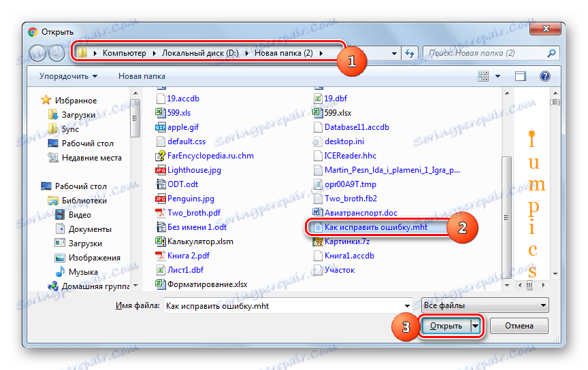This screenshot has height=370, width=588.
Task: Select the file Database11.accdb
Action: [x=357, y=127]
